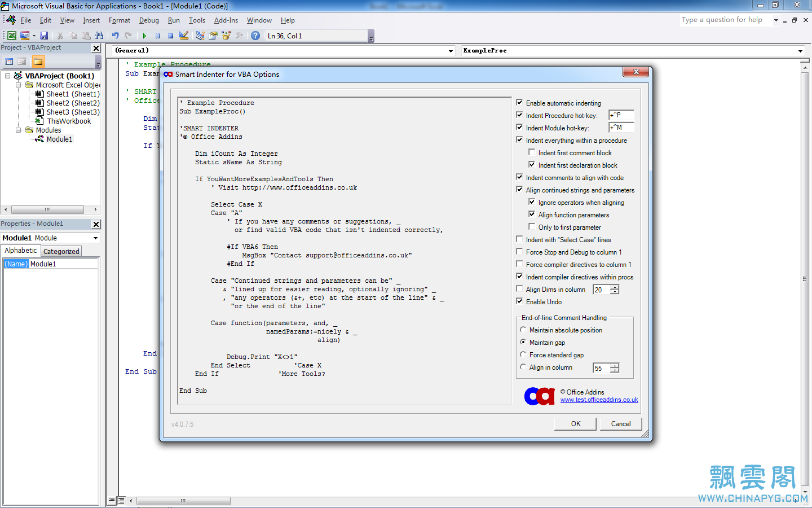Click the Paste clipboard icon
The width and height of the screenshot is (812, 508).
coord(86,36)
